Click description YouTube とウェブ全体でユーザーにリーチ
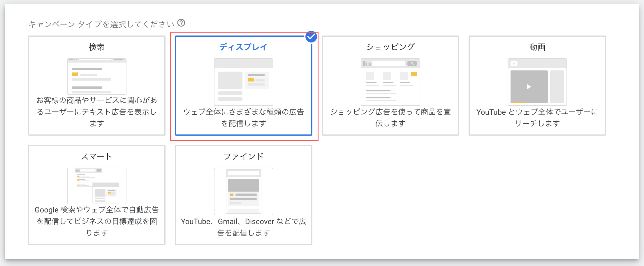 (537, 118)
